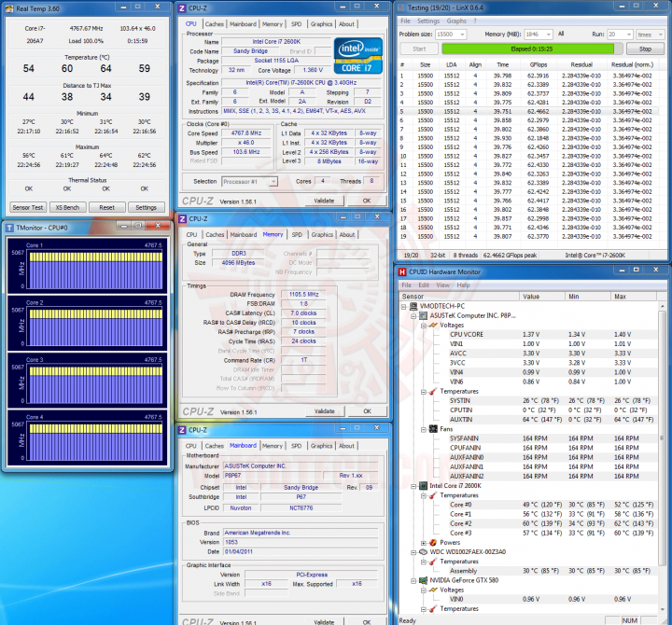This screenshot has width=672, height=625.
Task: Open the times unit dropdown in LinX
Action: (661, 35)
